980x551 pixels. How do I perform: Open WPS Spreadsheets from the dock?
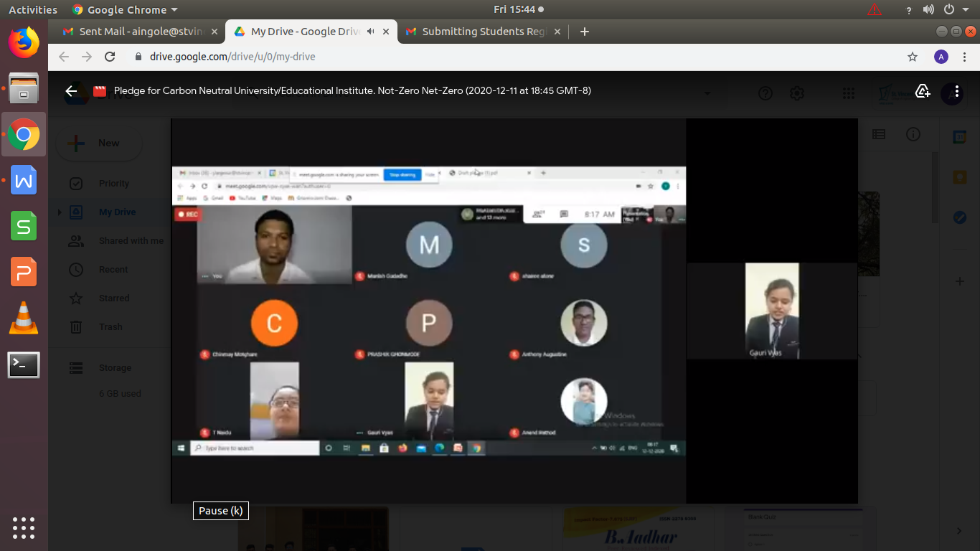point(24,227)
